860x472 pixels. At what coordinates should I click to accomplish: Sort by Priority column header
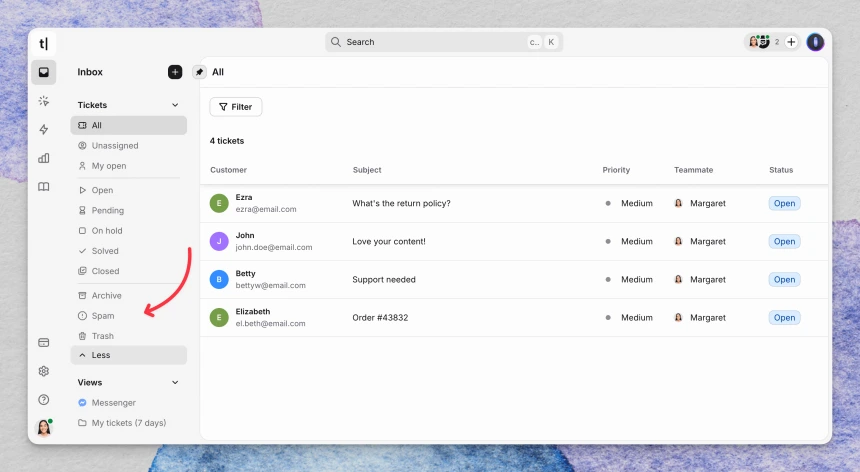(x=616, y=170)
